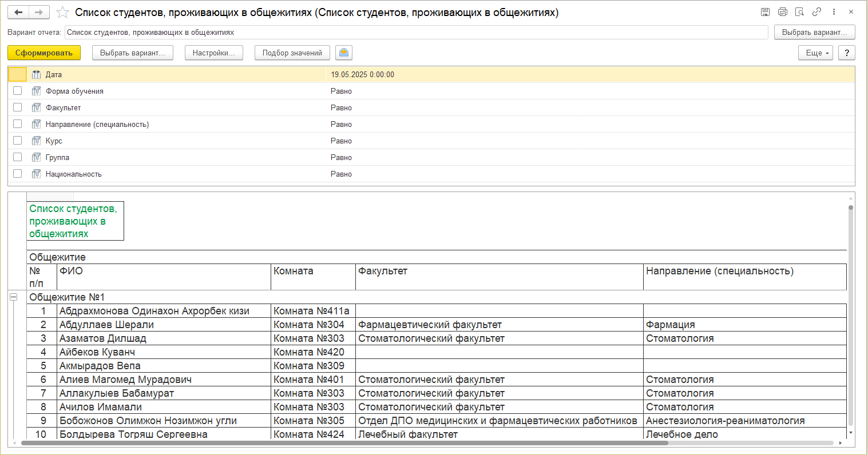The width and height of the screenshot is (868, 455).
Task: Enable the Направление (специальность) filter checkbox
Action: coord(18,124)
